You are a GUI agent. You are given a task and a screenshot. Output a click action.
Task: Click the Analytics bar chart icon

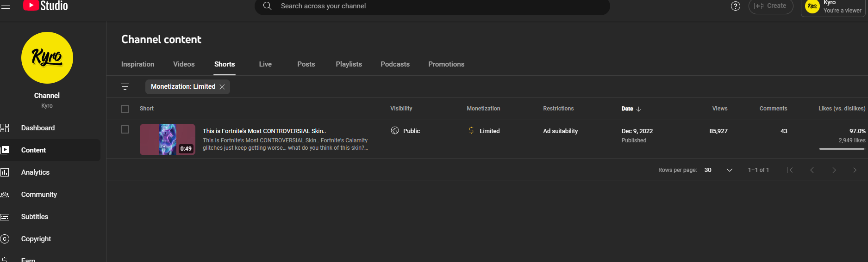click(5, 172)
